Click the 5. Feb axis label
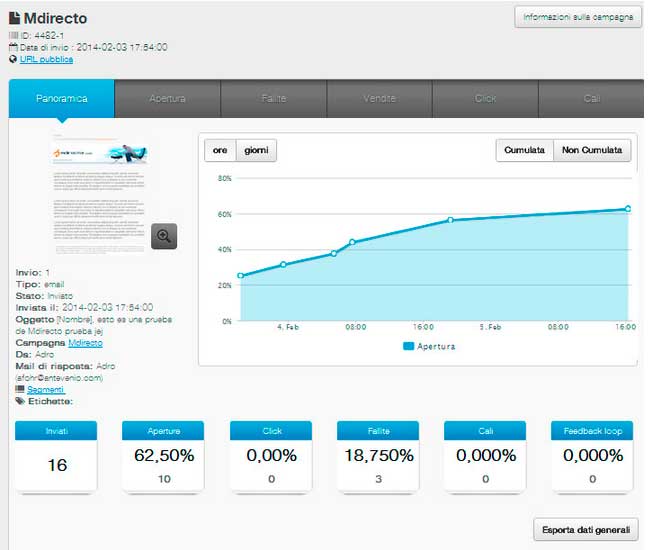The height and width of the screenshot is (550, 650). pyautogui.click(x=490, y=327)
